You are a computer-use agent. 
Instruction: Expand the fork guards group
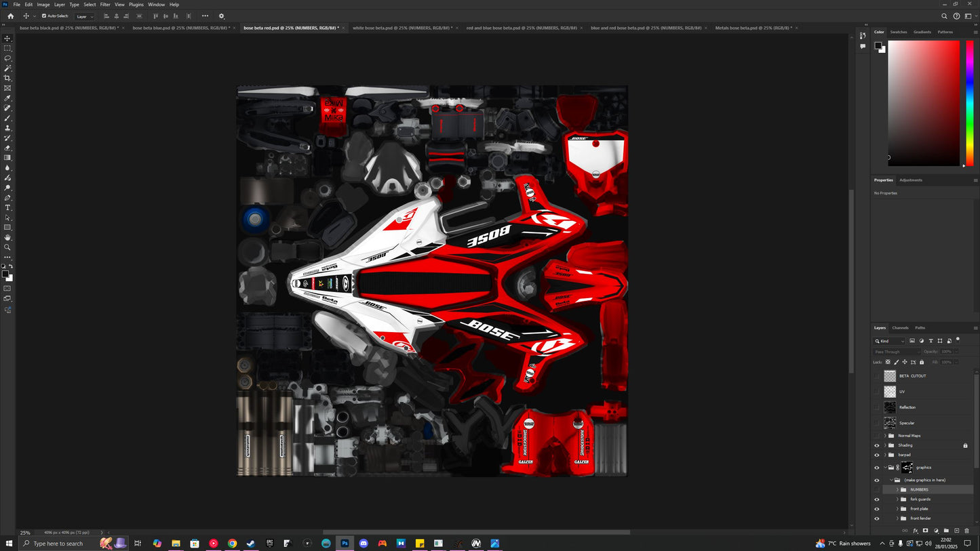click(897, 499)
